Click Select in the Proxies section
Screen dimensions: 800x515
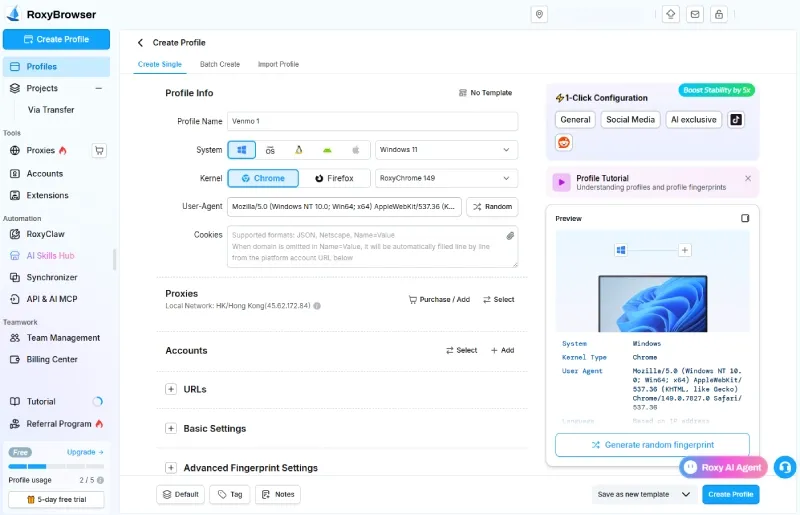point(498,300)
